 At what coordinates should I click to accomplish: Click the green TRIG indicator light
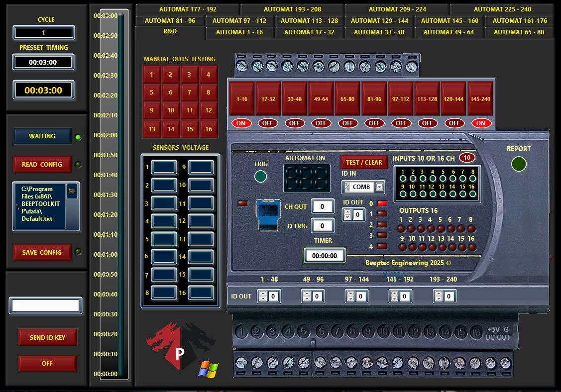coord(260,176)
